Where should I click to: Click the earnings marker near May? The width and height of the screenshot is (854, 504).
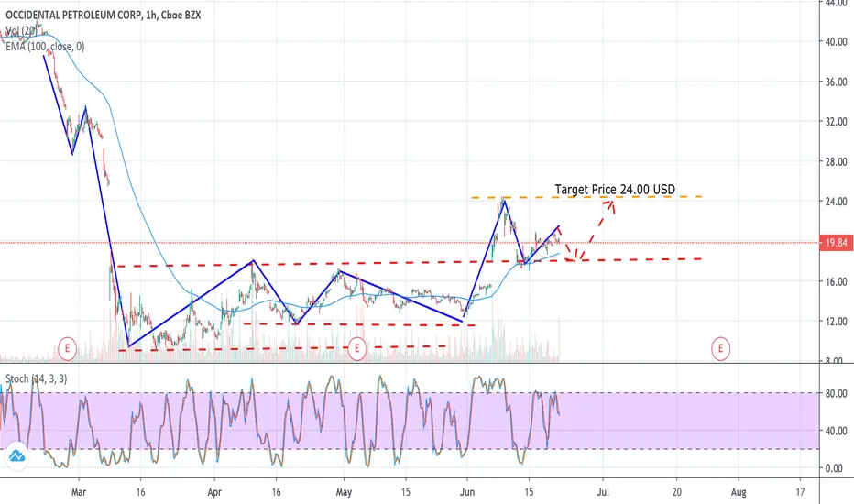[x=356, y=347]
